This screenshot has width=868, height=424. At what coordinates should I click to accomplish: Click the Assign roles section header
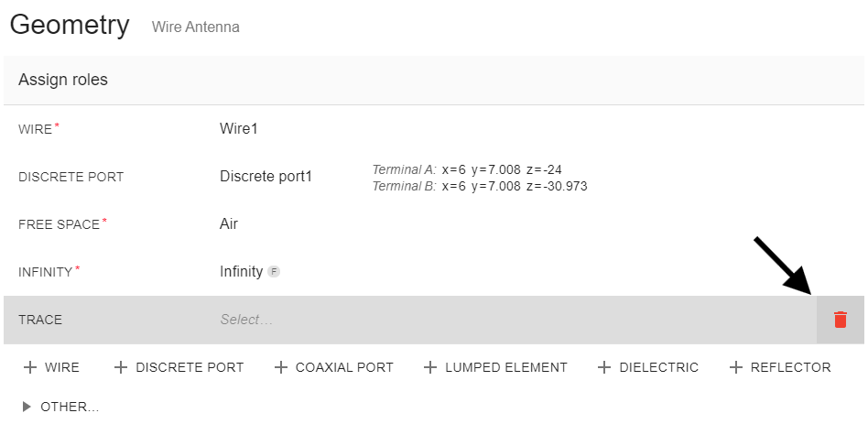(63, 80)
